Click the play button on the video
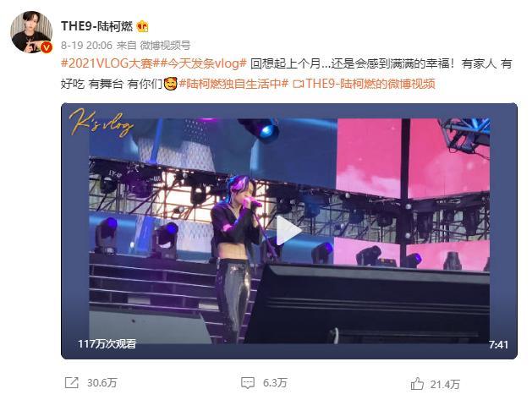 288,230
